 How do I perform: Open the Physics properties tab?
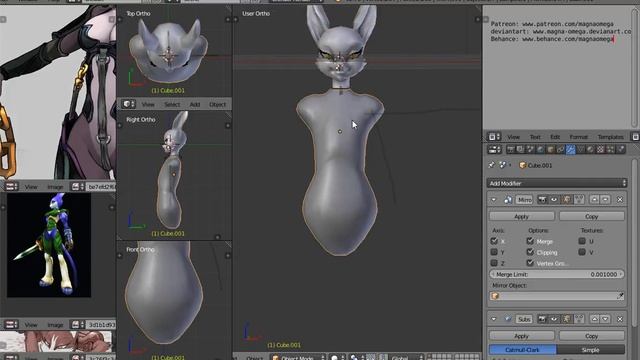click(621, 149)
